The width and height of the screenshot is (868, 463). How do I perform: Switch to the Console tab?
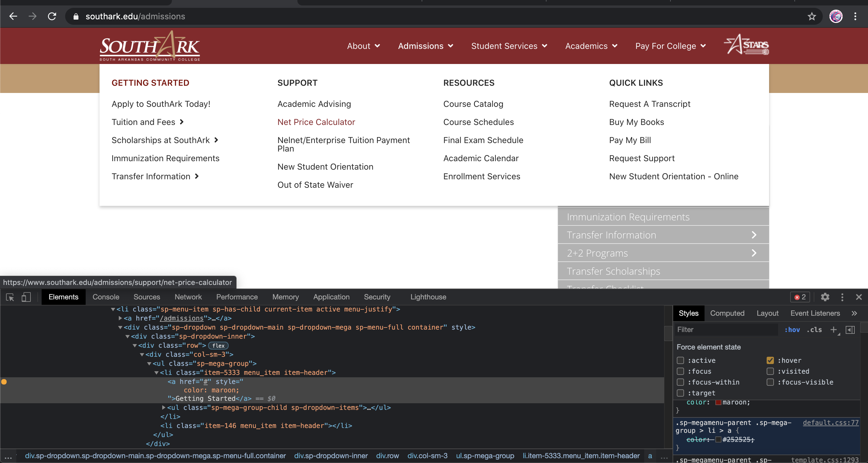tap(106, 297)
